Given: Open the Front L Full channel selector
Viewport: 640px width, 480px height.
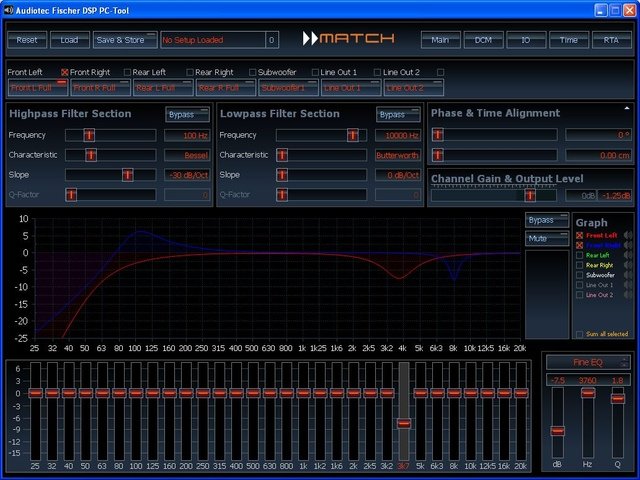Looking at the screenshot, I should 37,88.
